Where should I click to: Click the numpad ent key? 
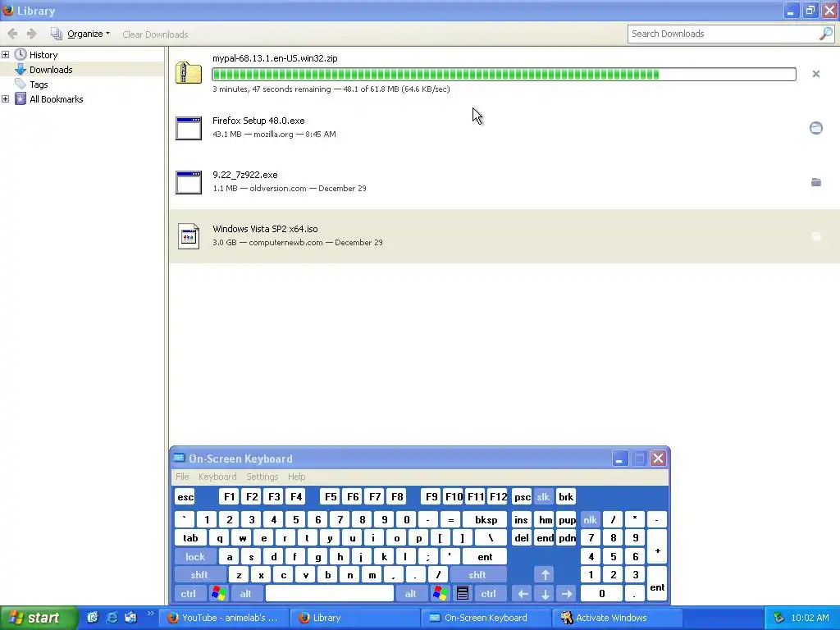[657, 584]
